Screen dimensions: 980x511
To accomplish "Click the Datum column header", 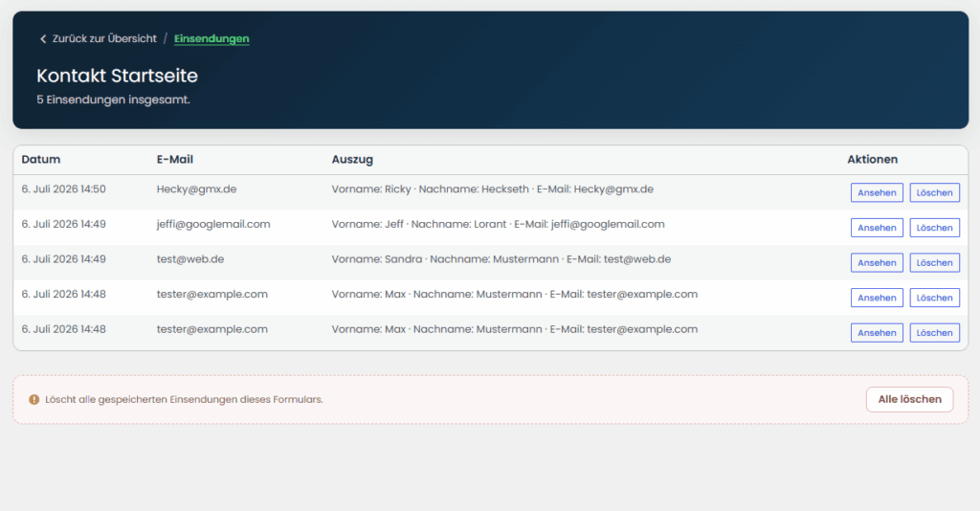I will [40, 159].
